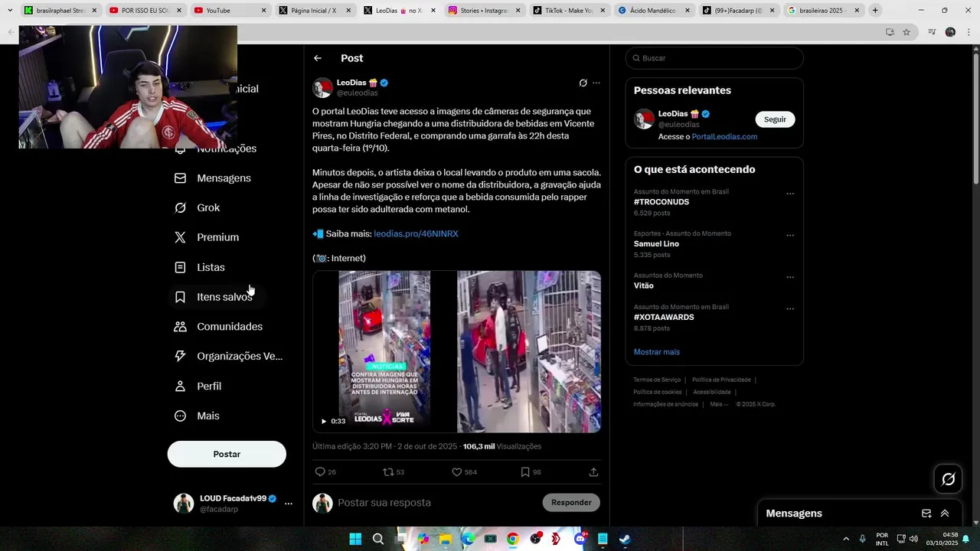Open the leodias.pro/46NINRX link
This screenshot has width=980, height=551.
point(416,233)
